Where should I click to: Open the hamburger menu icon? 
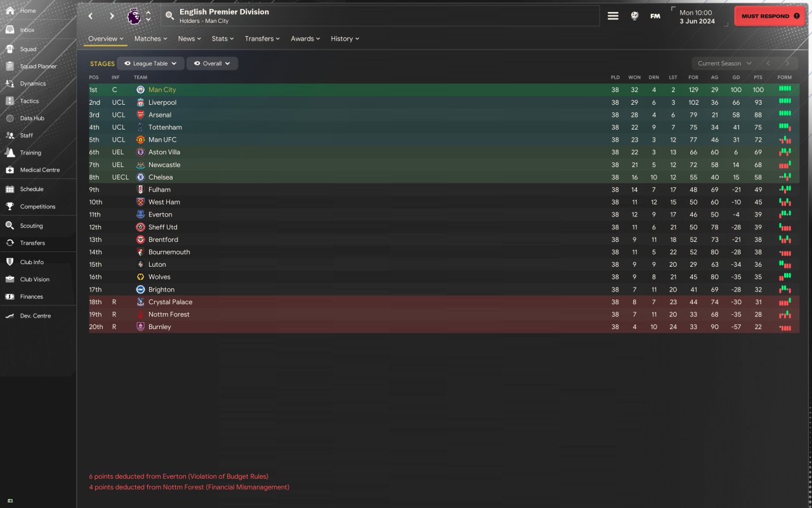(613, 16)
